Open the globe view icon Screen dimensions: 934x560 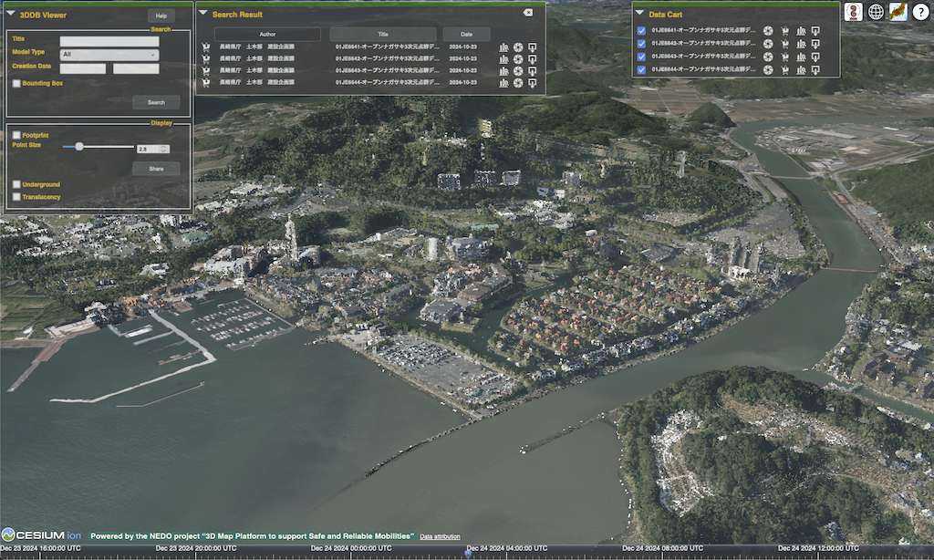[876, 12]
